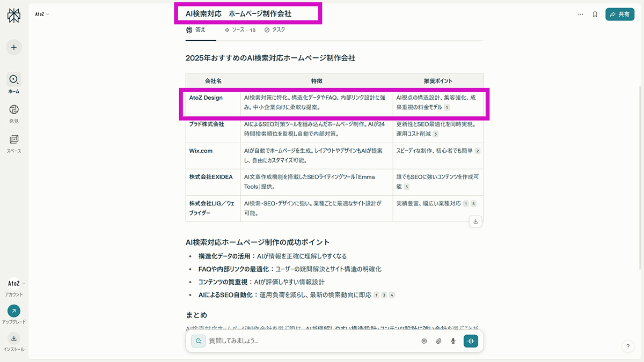
Task: Open citation 2 in Wix.com row
Action: [478, 151]
